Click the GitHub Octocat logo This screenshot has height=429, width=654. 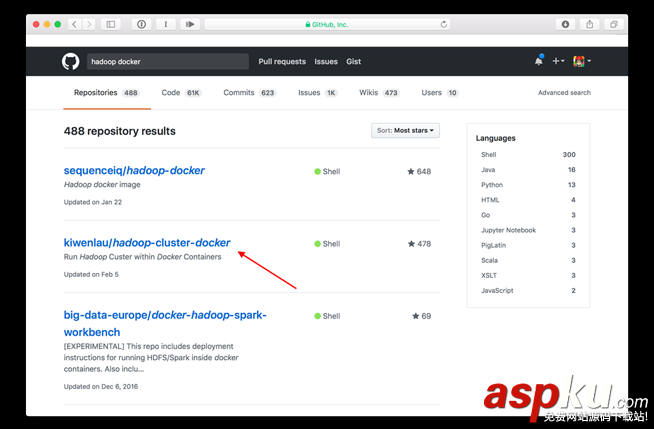pos(70,61)
